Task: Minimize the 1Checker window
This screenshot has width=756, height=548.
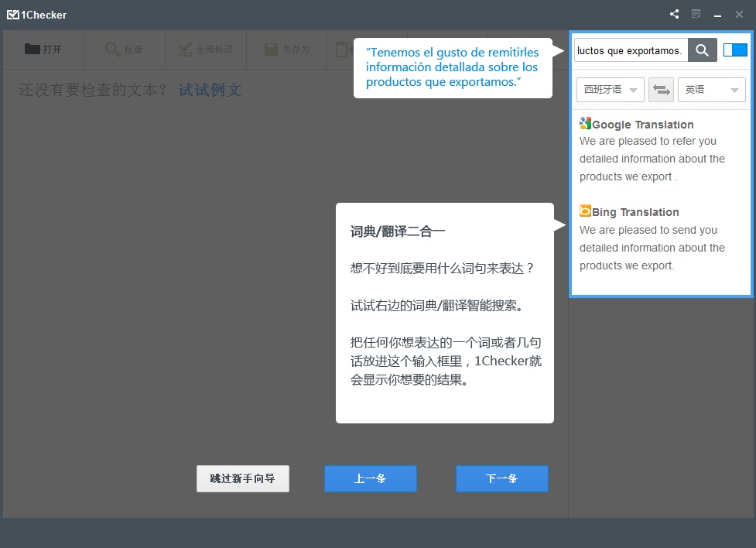Action: click(718, 15)
